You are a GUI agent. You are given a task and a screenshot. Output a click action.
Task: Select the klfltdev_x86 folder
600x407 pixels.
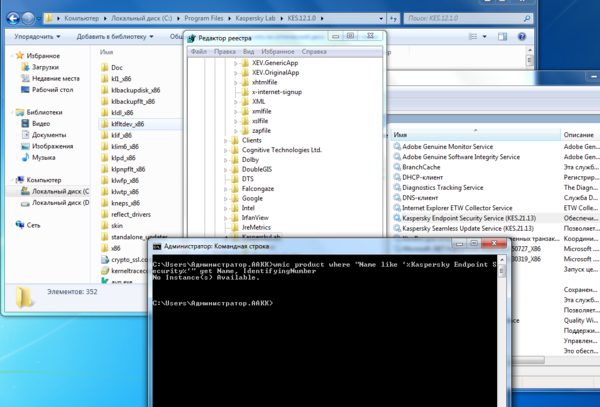130,124
